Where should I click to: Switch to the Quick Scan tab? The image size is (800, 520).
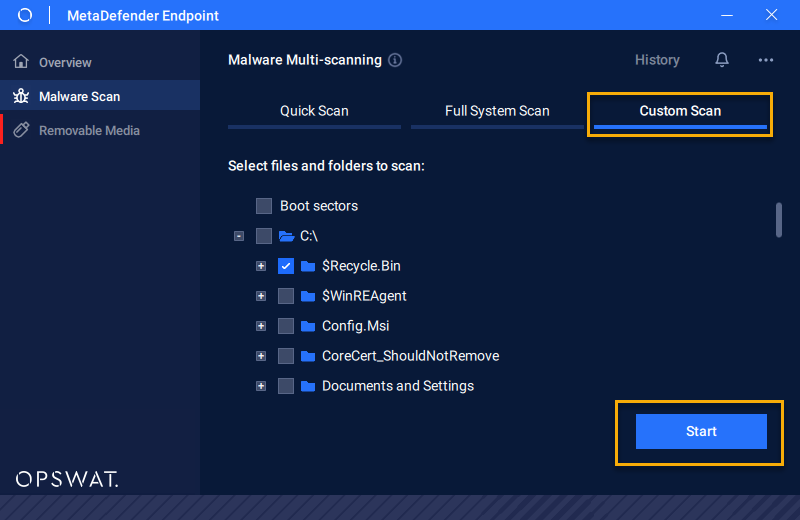click(x=314, y=112)
